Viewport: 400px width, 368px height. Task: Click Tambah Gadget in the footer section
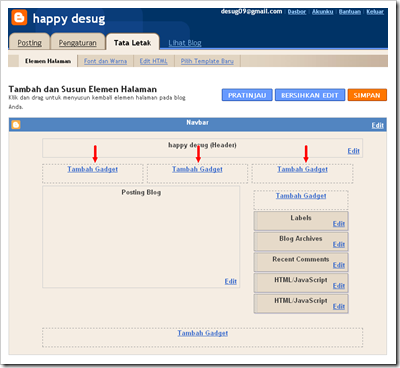[203, 333]
